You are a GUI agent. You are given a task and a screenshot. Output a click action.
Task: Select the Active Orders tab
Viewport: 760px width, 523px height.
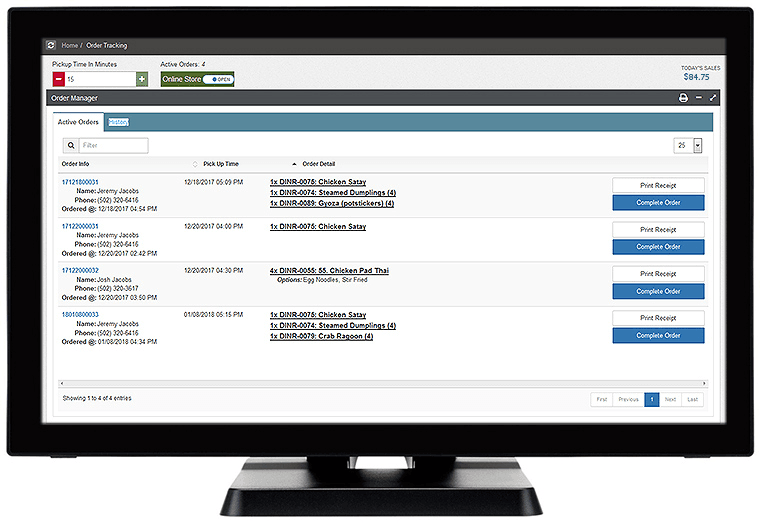(78, 122)
